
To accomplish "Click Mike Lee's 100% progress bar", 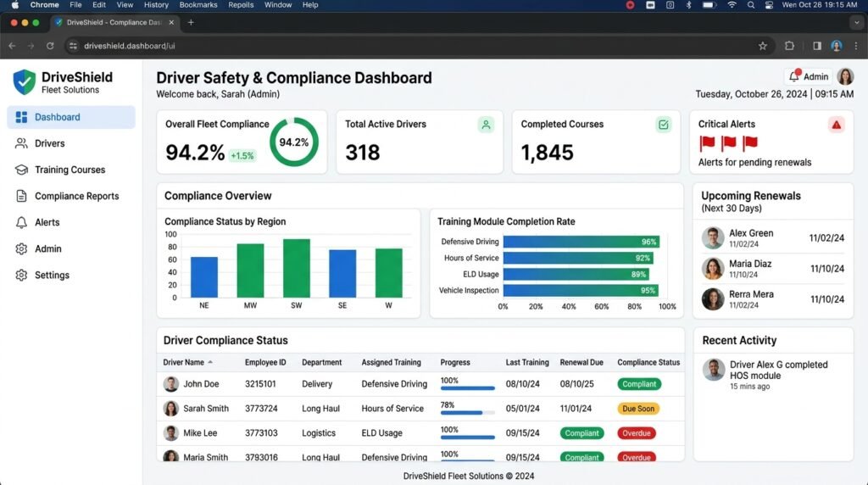I will coord(467,438).
